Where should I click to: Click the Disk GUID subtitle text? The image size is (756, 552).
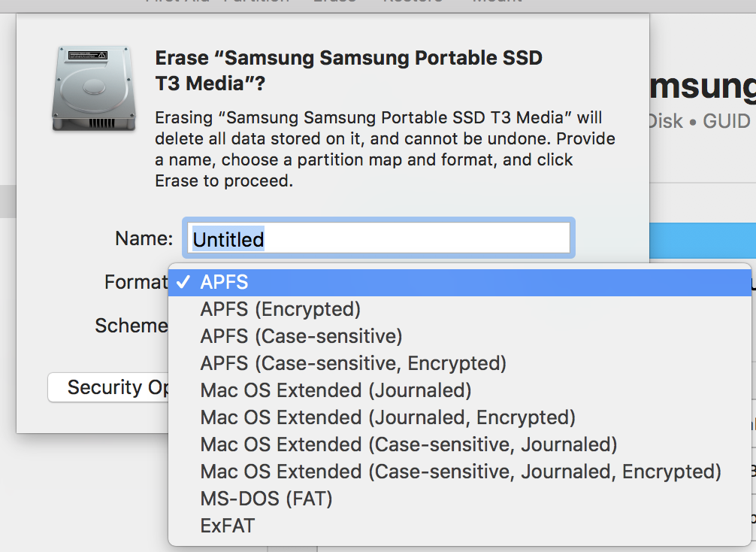pos(700,121)
